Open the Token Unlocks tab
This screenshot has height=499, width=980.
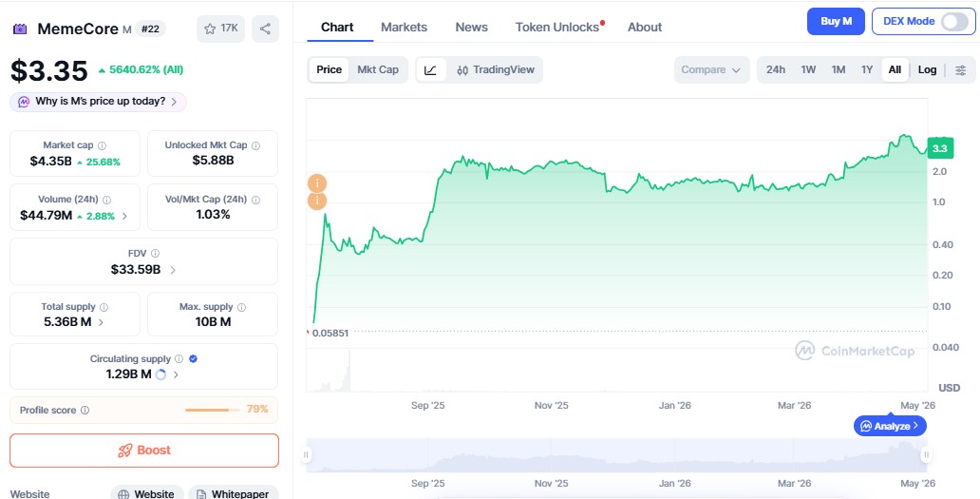[x=557, y=27]
